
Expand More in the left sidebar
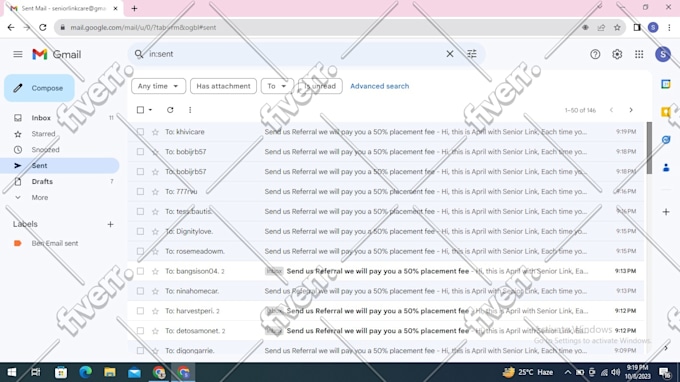[x=39, y=198]
